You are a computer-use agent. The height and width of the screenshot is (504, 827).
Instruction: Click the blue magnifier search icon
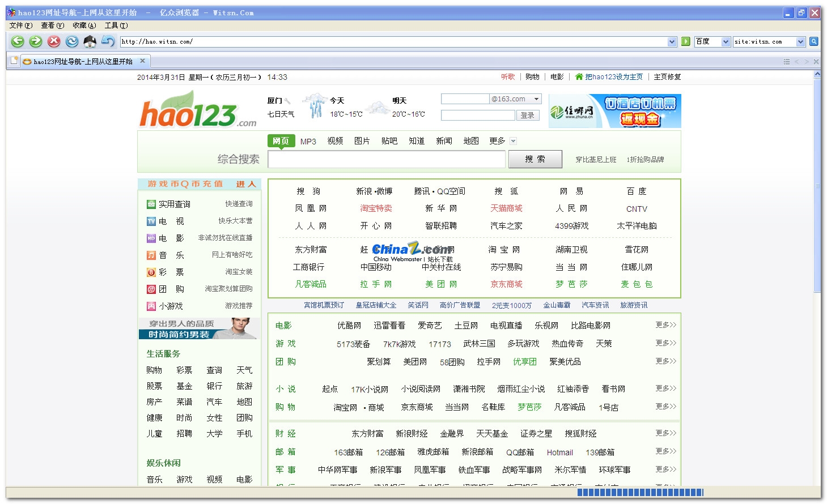point(813,41)
